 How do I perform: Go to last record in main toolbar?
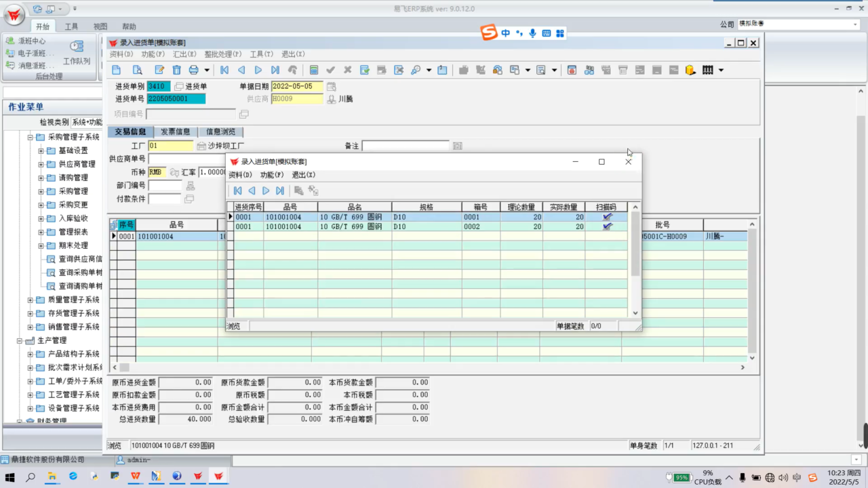tap(275, 70)
